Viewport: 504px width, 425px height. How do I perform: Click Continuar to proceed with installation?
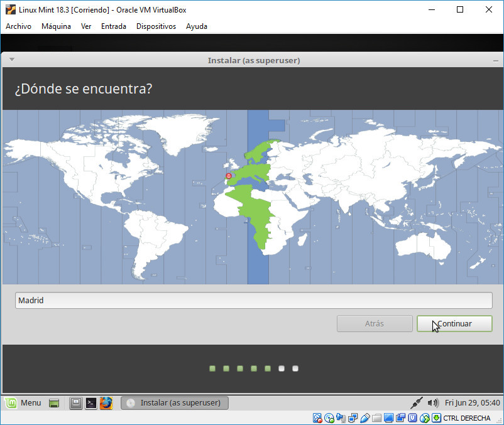[454, 323]
